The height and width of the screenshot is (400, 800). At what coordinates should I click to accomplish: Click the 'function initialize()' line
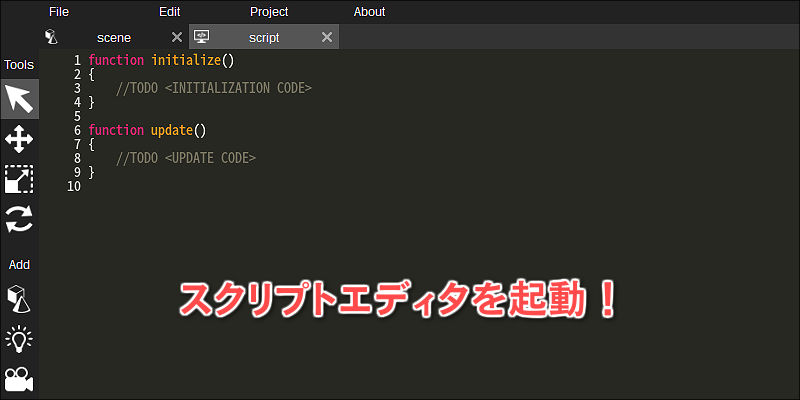click(161, 60)
